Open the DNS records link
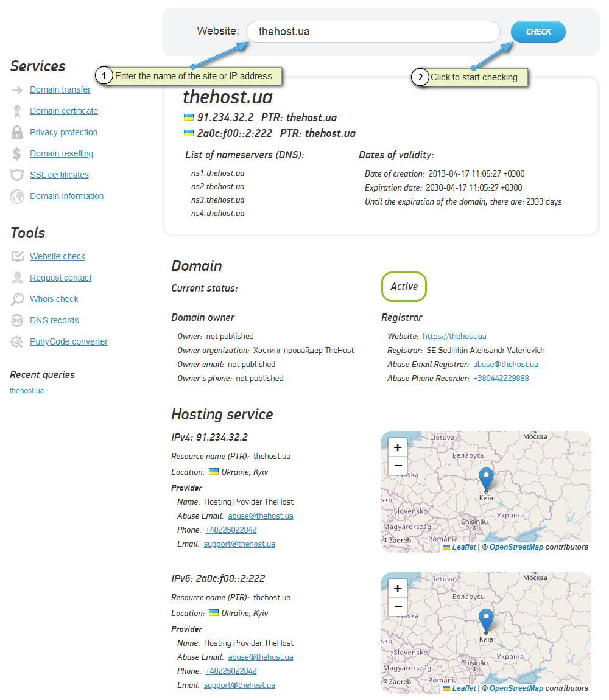Viewport: 609px width, 700px height. point(54,321)
